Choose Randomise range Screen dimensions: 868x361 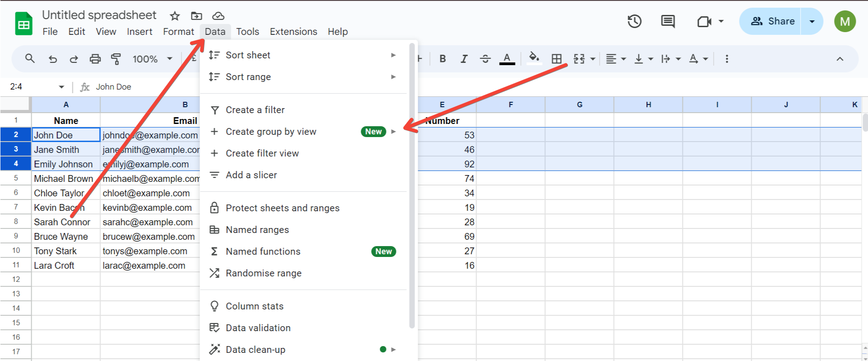[x=303, y=273]
